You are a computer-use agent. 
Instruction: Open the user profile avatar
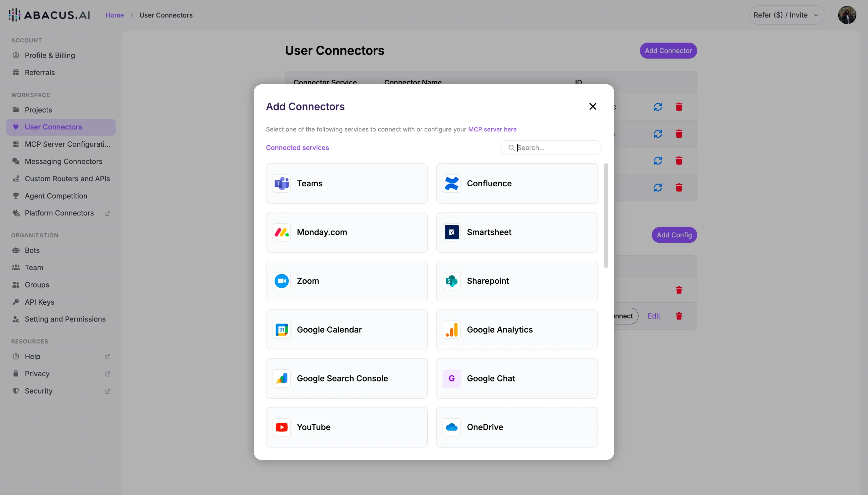[847, 15]
